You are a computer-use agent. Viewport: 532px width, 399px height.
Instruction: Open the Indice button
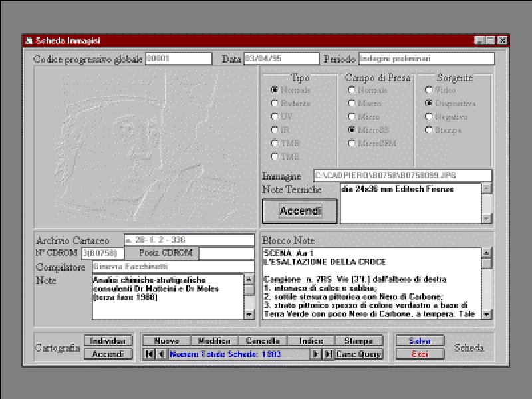pos(311,340)
